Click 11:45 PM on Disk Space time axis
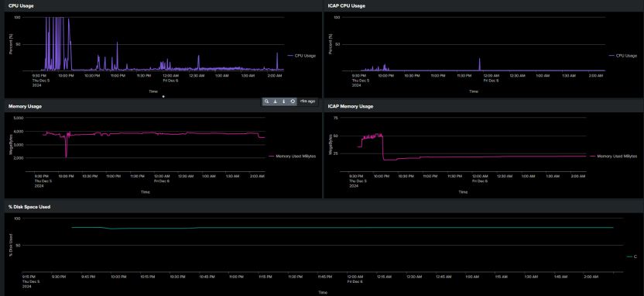This screenshot has width=644, height=296. [325, 277]
